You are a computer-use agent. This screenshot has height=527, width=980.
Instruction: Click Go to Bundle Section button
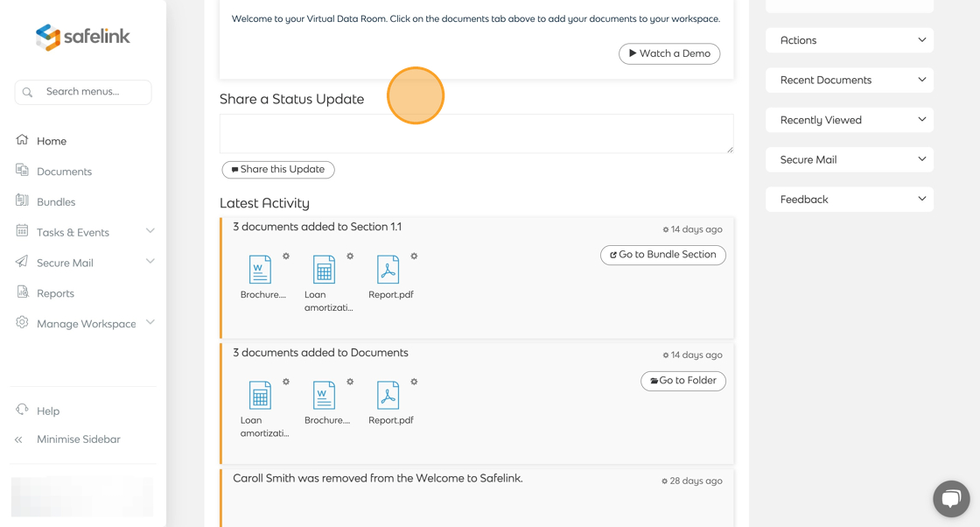click(662, 255)
